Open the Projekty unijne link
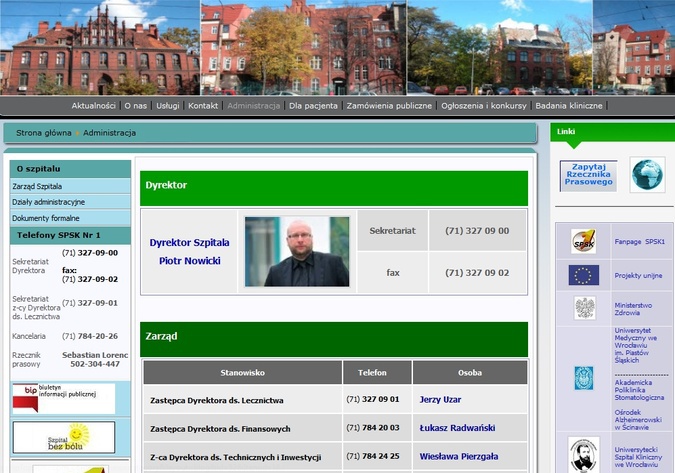Screen dimensions: 675x473 (638, 275)
